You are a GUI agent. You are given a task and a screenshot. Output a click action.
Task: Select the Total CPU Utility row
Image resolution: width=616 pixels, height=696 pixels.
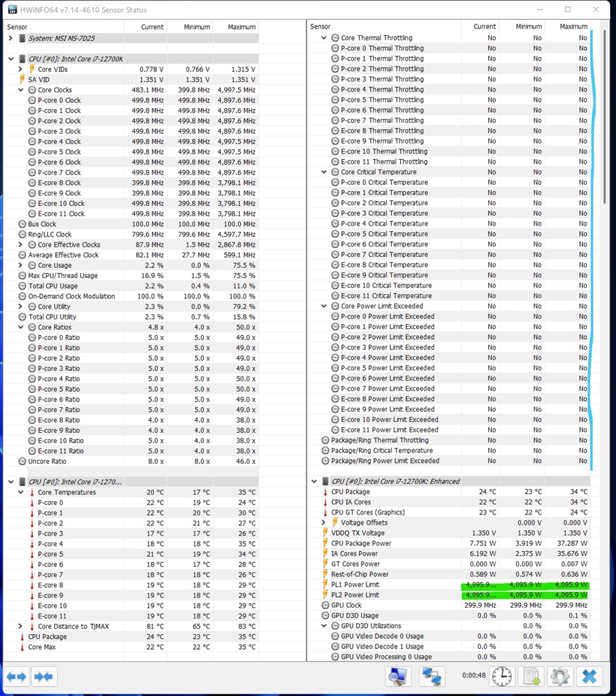(x=131, y=317)
